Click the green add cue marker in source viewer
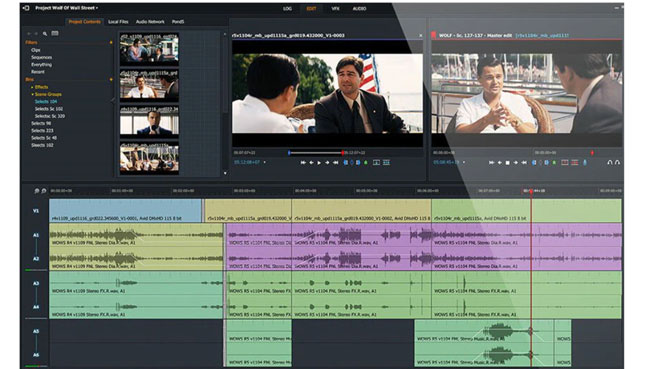This screenshot has width=650, height=369. tap(366, 163)
